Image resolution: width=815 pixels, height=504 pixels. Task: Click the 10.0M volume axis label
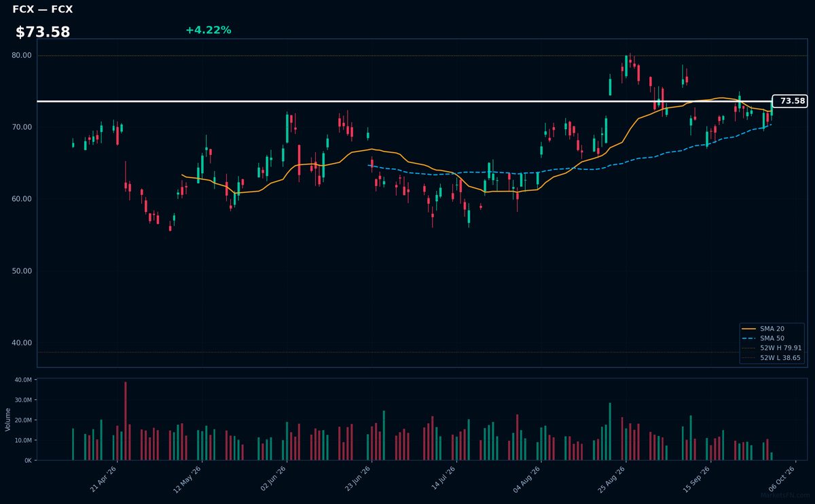tap(23, 440)
